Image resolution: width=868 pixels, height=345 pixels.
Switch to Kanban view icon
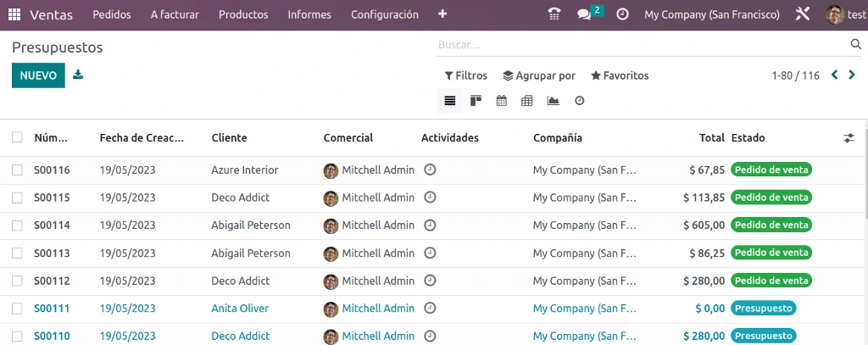pyautogui.click(x=476, y=101)
